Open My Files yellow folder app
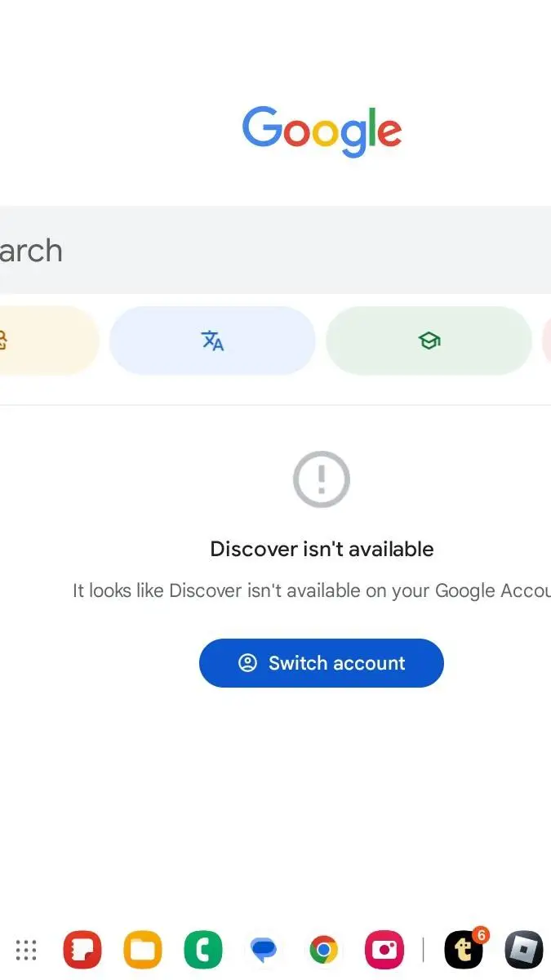 (143, 950)
